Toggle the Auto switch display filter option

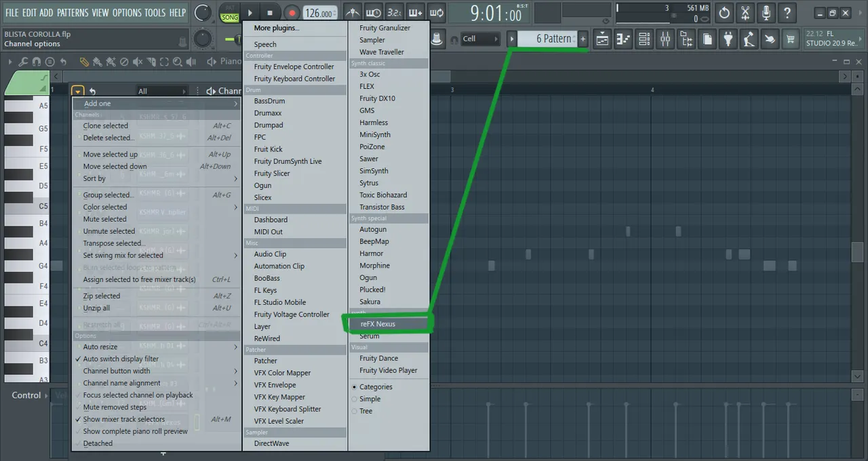pyautogui.click(x=121, y=359)
